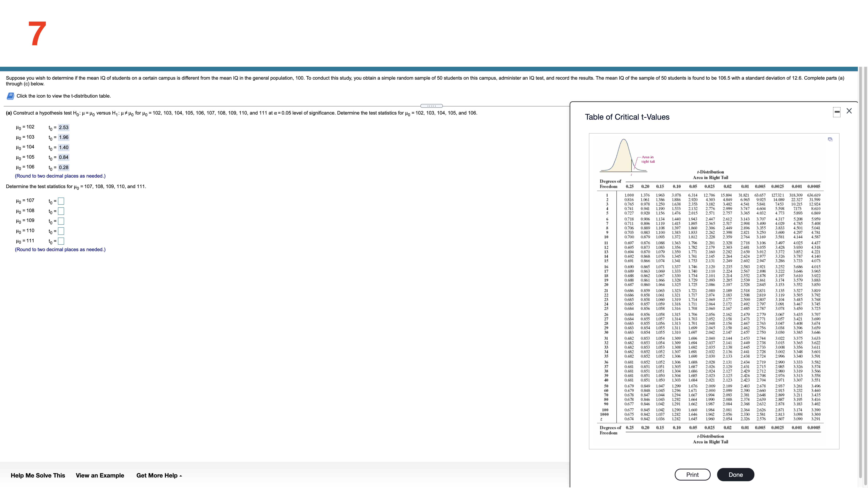
Task: Click the answer box for μ0 = 111
Action: 61,241
